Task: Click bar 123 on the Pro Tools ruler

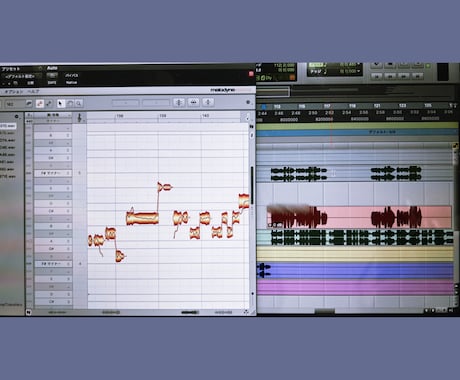Action: [402, 106]
